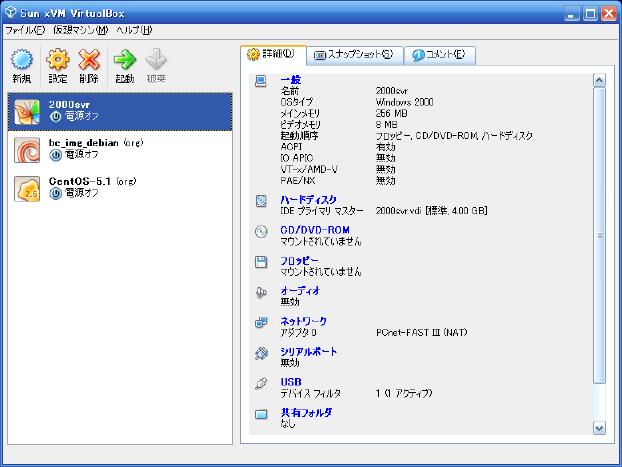Minimize the VirtualBox window
The image size is (622, 467).
(x=572, y=13)
